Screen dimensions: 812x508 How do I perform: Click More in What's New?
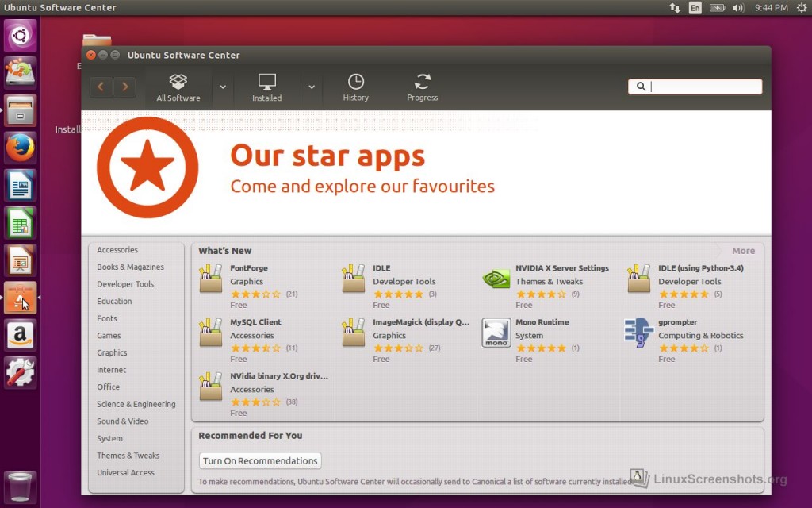[x=743, y=251]
